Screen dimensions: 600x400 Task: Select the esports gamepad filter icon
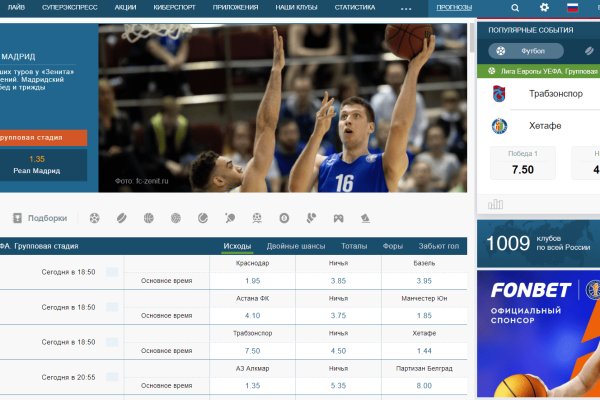point(338,218)
